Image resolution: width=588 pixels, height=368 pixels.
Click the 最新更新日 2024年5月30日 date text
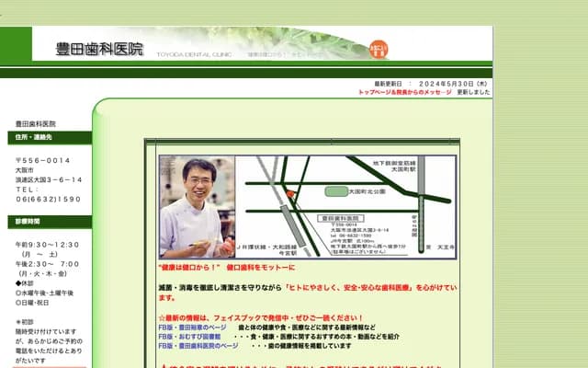pyautogui.click(x=431, y=84)
